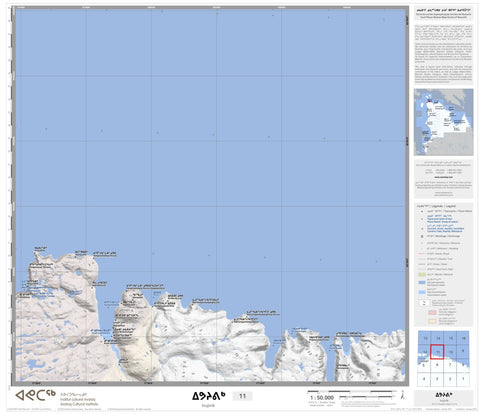Click the pink land category legend swatch
This screenshot has height=414, width=480.
432,312
